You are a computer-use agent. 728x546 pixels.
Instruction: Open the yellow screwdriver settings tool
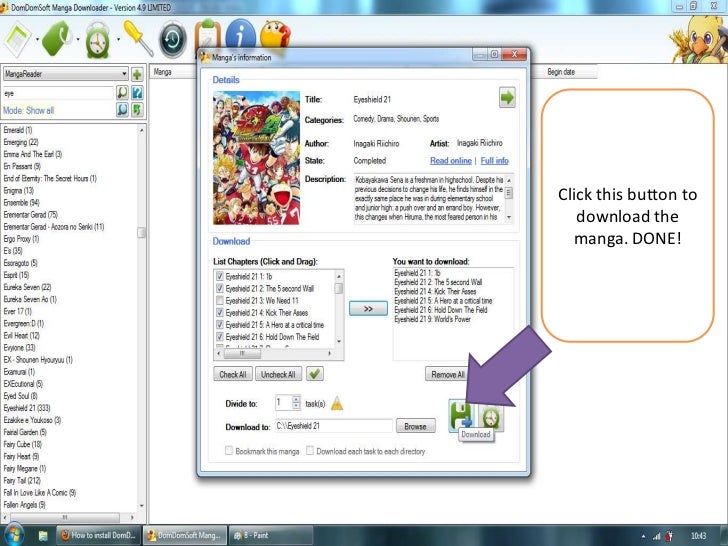coord(138,38)
